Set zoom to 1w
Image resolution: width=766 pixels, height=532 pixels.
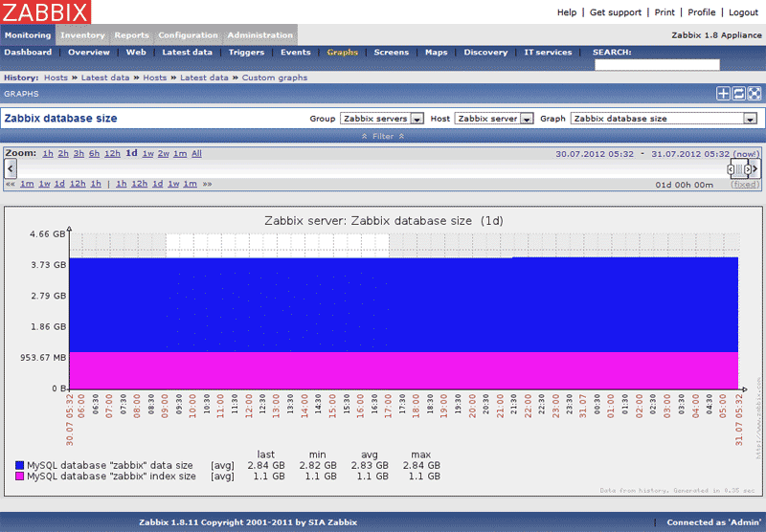pyautogui.click(x=148, y=153)
